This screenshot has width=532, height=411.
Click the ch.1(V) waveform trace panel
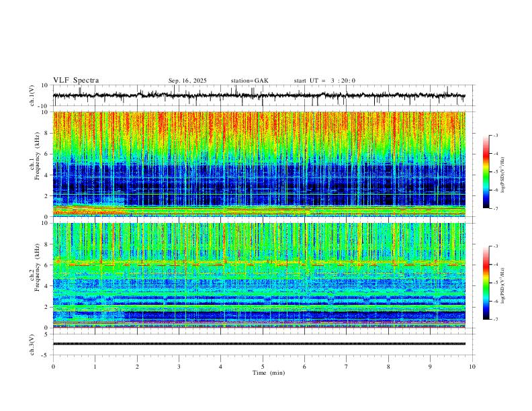pos(263,95)
